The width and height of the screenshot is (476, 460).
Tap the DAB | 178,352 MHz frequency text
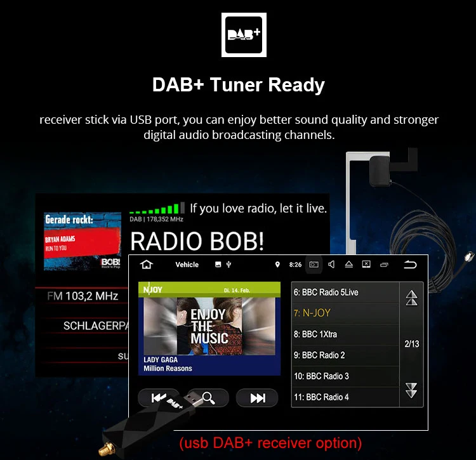pos(156,219)
